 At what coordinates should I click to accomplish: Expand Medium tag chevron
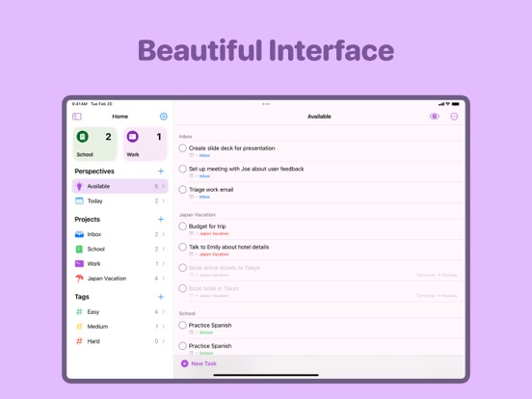(x=164, y=327)
